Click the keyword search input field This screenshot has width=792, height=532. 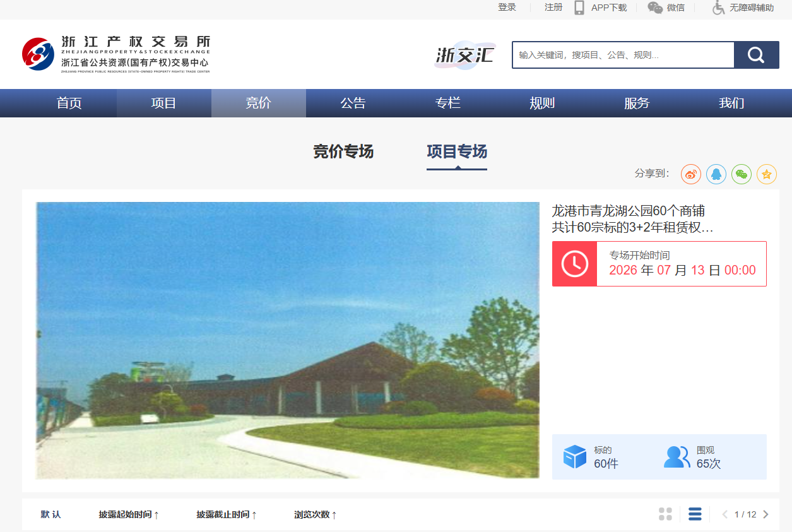pyautogui.click(x=624, y=55)
